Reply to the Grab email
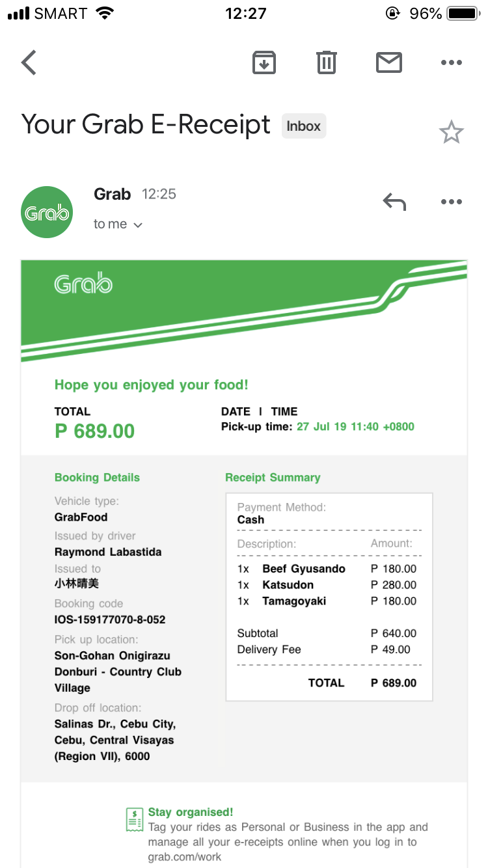Screen dimensions: 488x868 point(394,202)
